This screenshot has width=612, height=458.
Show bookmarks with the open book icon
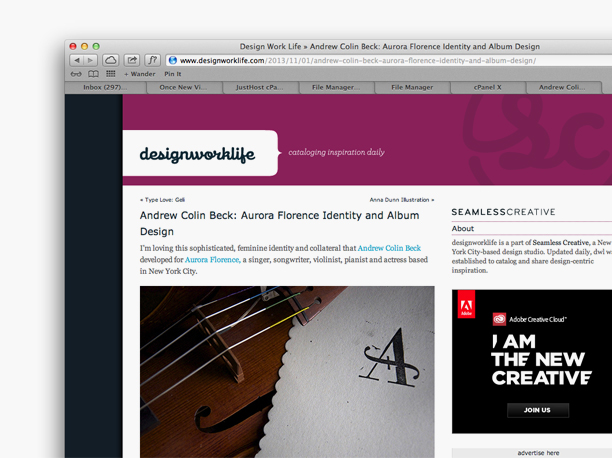point(93,74)
